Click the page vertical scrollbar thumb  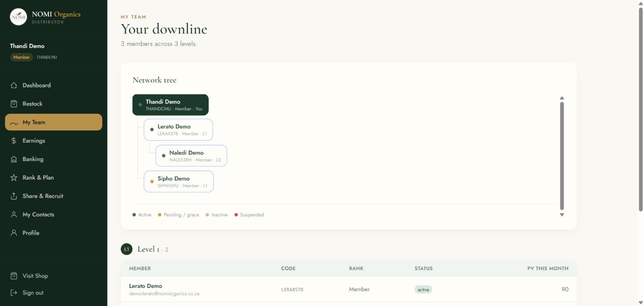pos(641,109)
